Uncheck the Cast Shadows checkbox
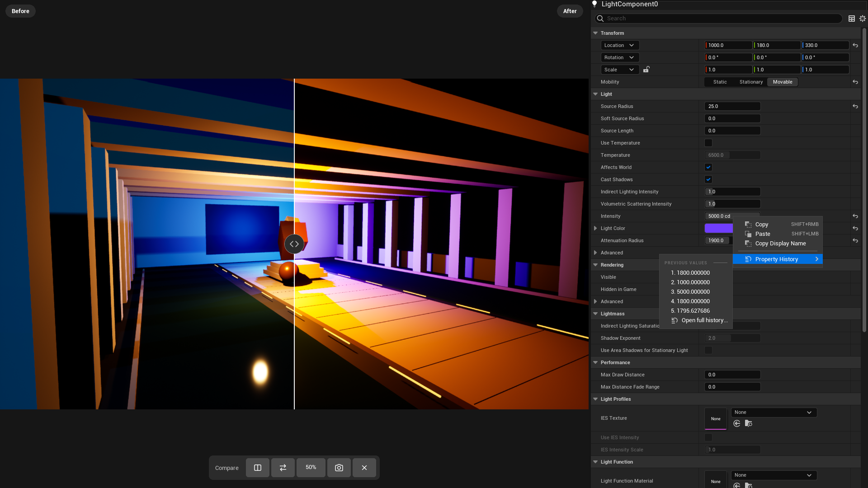Image resolution: width=868 pixels, height=488 pixels. 708,179
